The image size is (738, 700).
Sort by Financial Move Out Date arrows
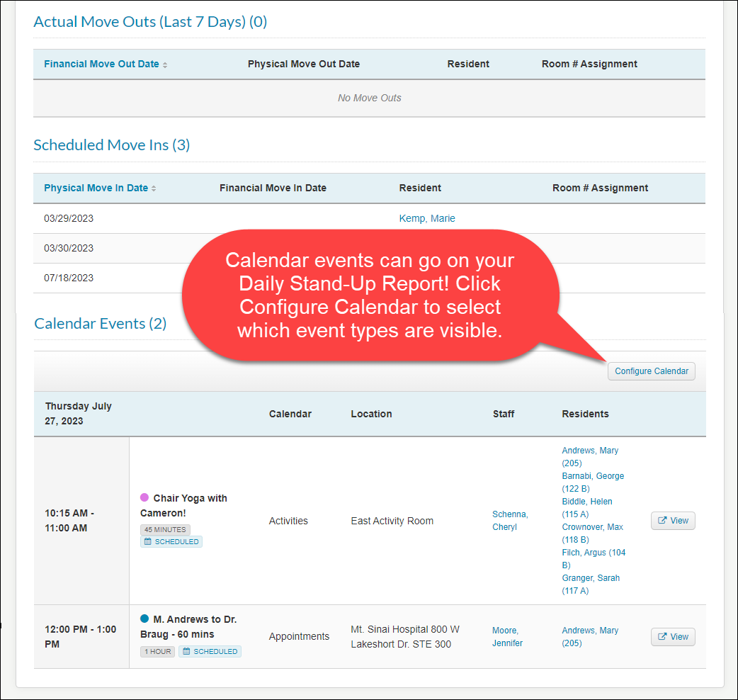pos(165,65)
